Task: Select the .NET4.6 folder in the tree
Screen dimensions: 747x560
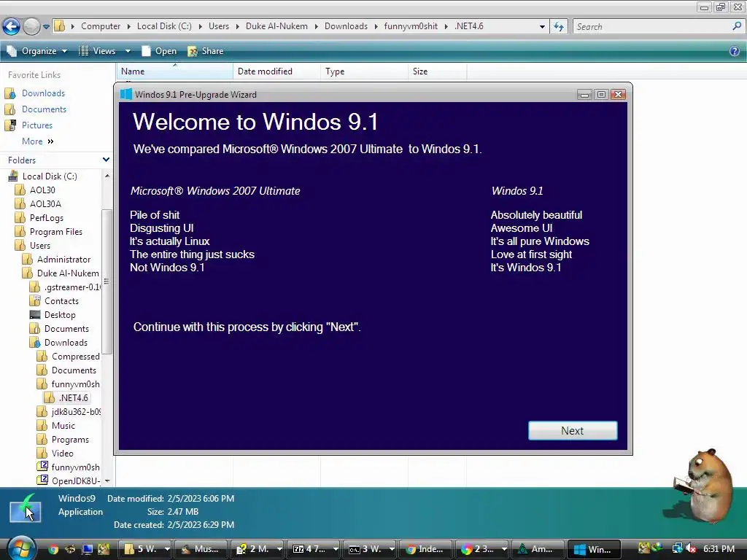Action: point(73,397)
